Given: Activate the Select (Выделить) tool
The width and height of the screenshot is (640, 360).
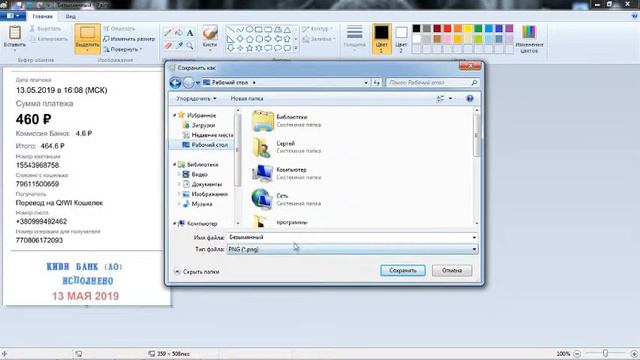Looking at the screenshot, I should [87, 39].
